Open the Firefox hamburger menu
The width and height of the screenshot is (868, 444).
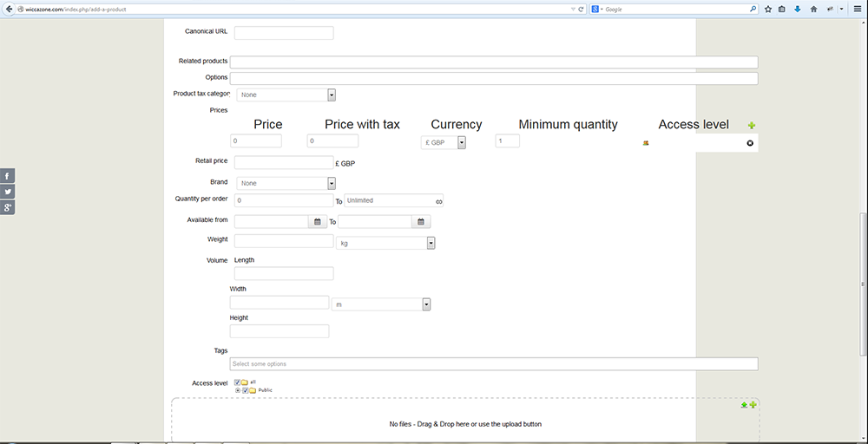pyautogui.click(x=856, y=9)
